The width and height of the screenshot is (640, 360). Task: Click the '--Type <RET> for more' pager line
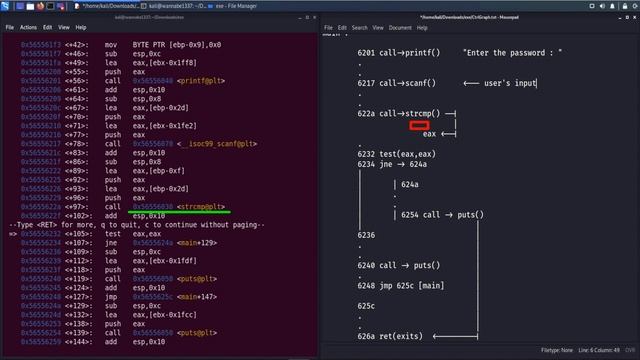tap(137, 225)
